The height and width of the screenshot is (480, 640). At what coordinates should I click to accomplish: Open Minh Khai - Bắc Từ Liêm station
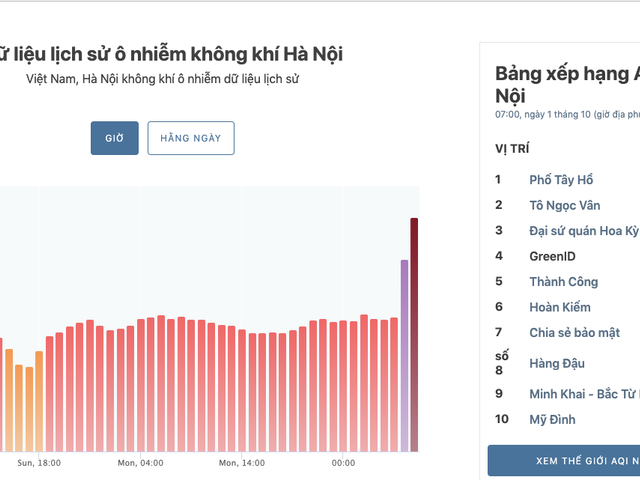click(583, 394)
